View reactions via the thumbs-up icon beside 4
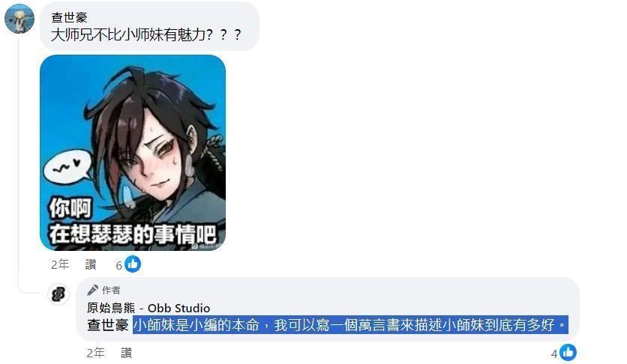This screenshot has height=364, width=627. tap(568, 353)
